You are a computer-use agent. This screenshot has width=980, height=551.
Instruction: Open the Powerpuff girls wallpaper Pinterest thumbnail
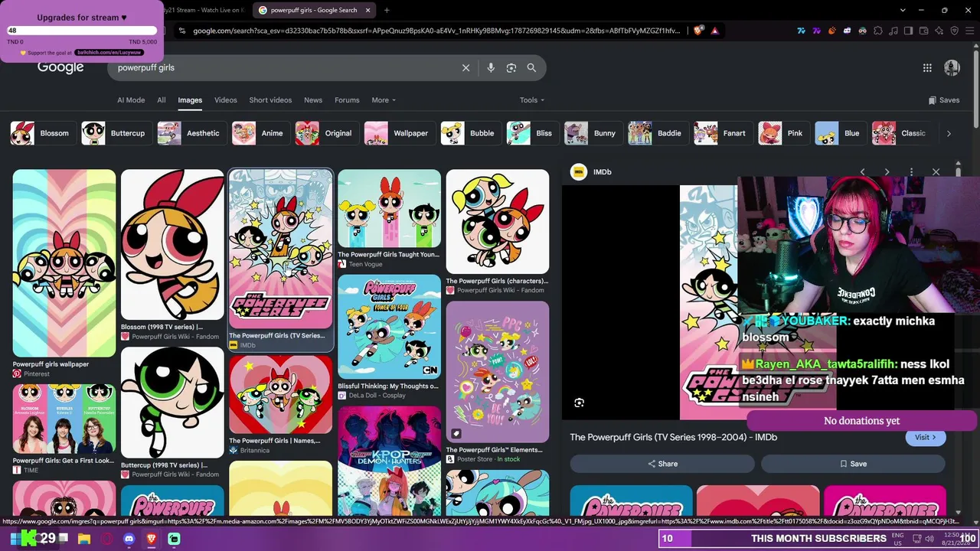(x=64, y=263)
